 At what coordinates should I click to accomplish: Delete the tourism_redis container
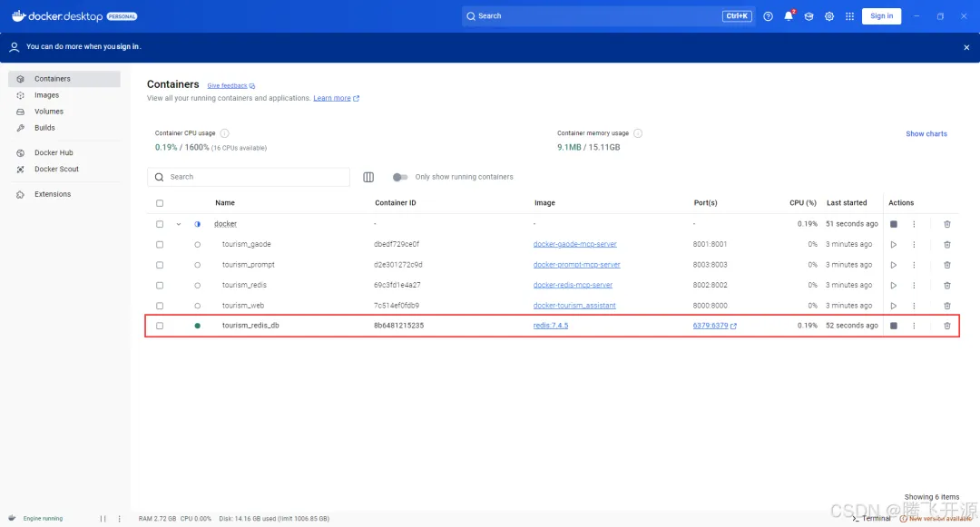click(946, 286)
